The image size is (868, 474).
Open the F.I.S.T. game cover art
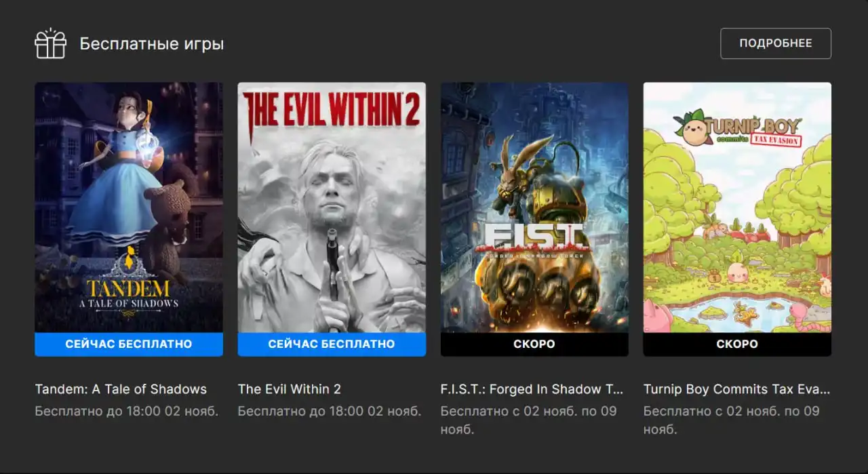534,208
